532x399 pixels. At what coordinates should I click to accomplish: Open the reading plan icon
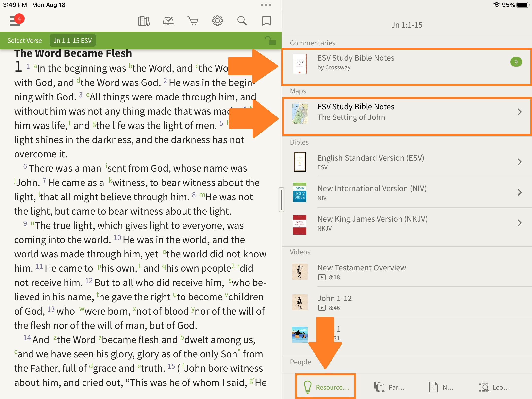coord(168,21)
